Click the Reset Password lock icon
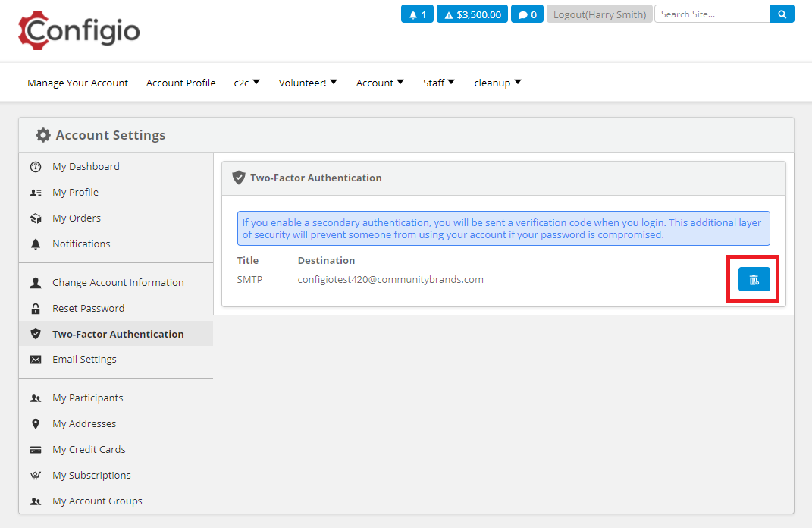The height and width of the screenshot is (528, 812). (36, 309)
